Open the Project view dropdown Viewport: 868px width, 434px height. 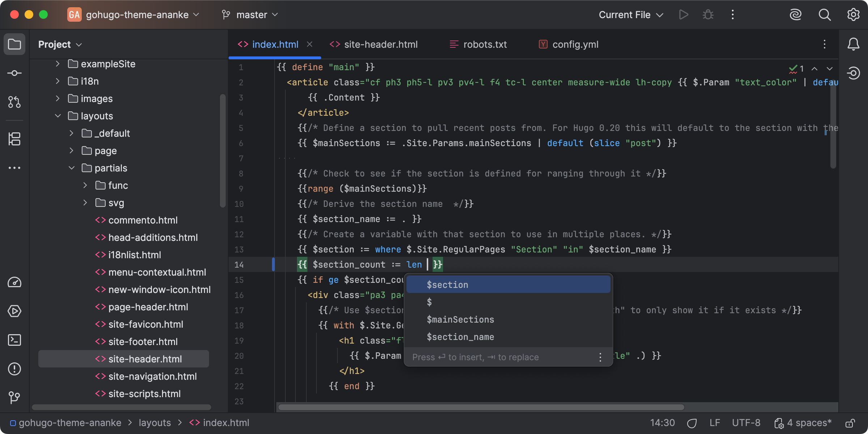pos(60,44)
